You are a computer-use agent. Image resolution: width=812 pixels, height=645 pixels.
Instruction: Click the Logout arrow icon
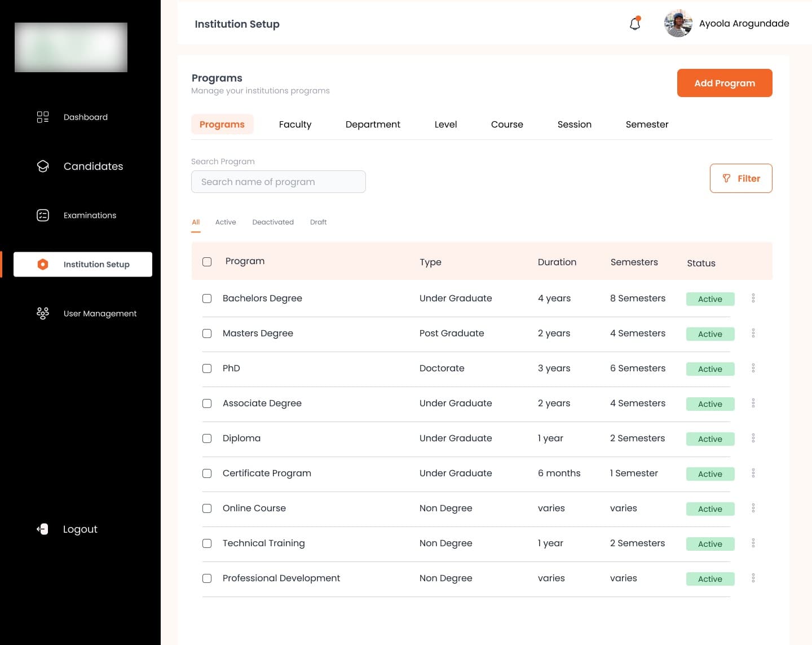tap(43, 529)
